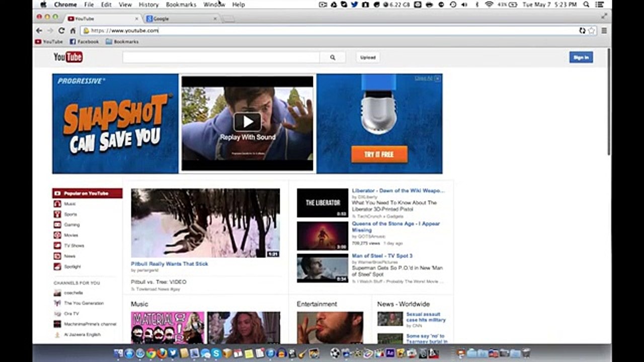Open Pitbull Really Wants That Stick thumbnail
The width and height of the screenshot is (644, 362).
click(205, 223)
